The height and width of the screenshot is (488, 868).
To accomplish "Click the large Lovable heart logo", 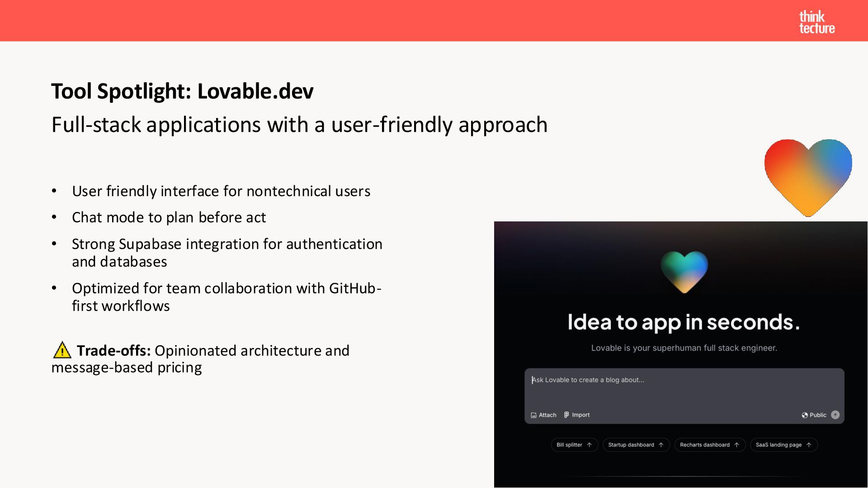I will 808,178.
